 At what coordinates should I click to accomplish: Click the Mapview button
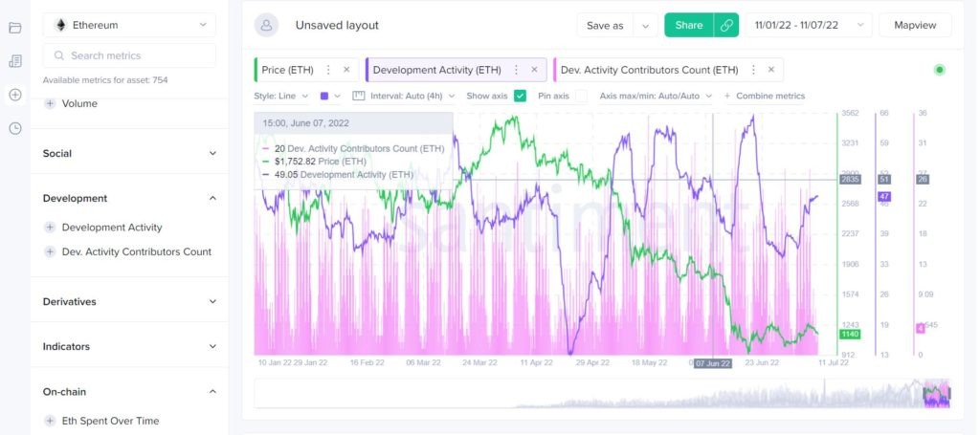click(x=914, y=26)
